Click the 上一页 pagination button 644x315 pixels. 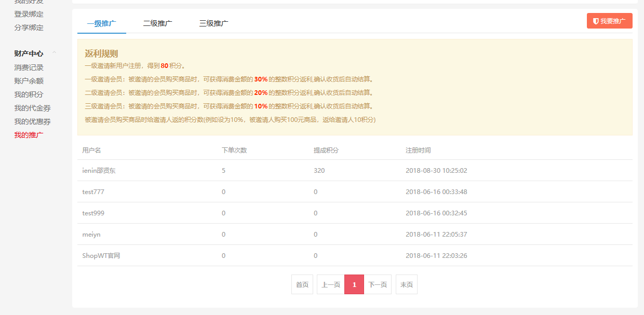point(330,284)
